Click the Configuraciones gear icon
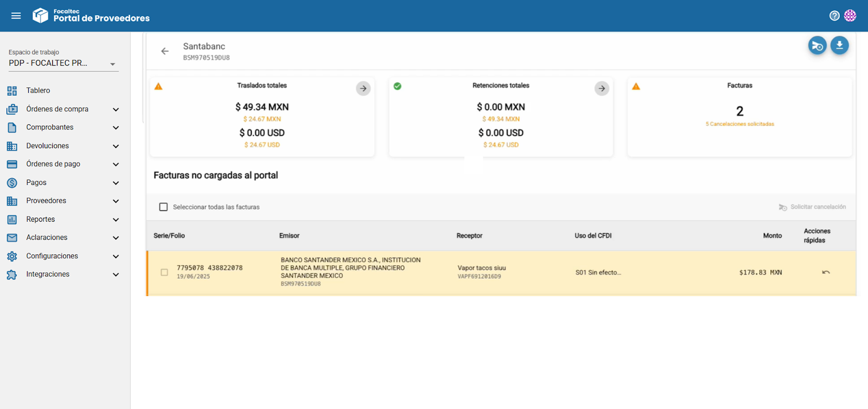Image resolution: width=868 pixels, height=409 pixels. [12, 256]
